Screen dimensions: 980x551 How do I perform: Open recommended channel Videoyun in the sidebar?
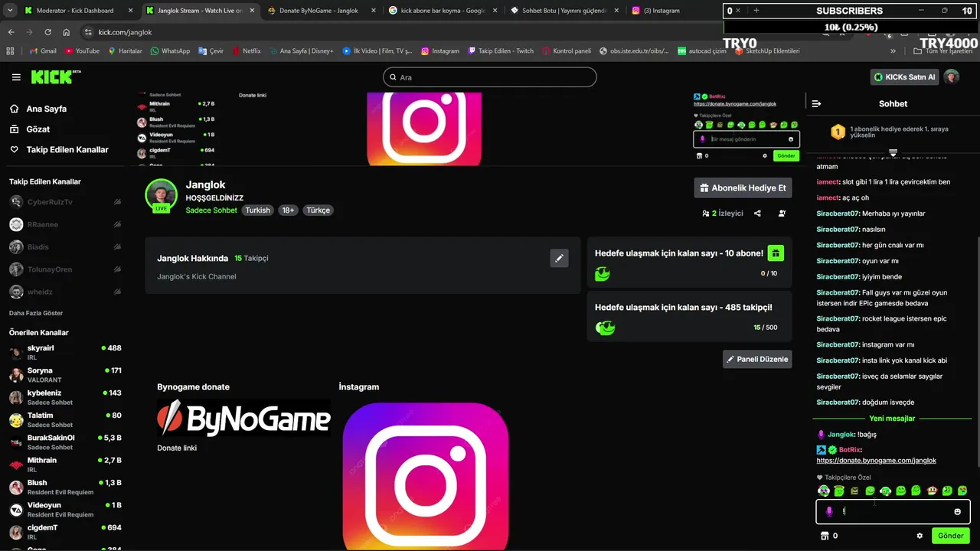tap(65, 510)
